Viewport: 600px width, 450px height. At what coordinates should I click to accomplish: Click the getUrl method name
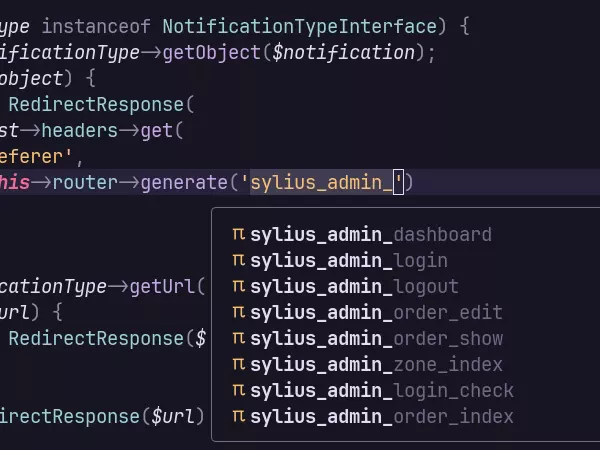(x=174, y=287)
